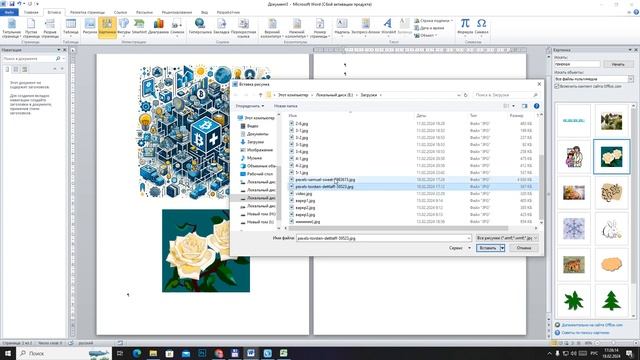Insert a Page Break (Разрыв страницы)

point(50,28)
